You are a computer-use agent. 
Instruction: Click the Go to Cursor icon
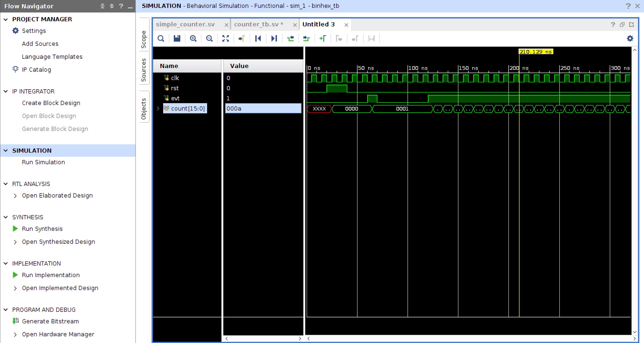(x=242, y=38)
